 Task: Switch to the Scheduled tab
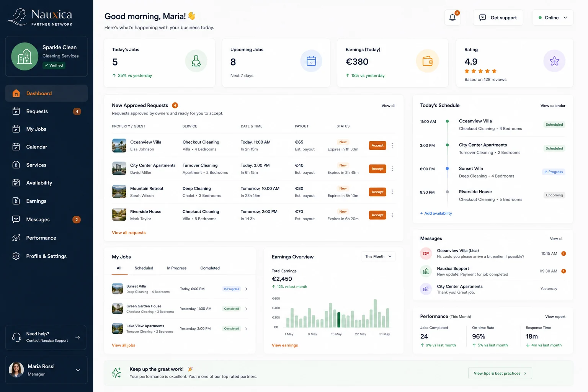144,268
